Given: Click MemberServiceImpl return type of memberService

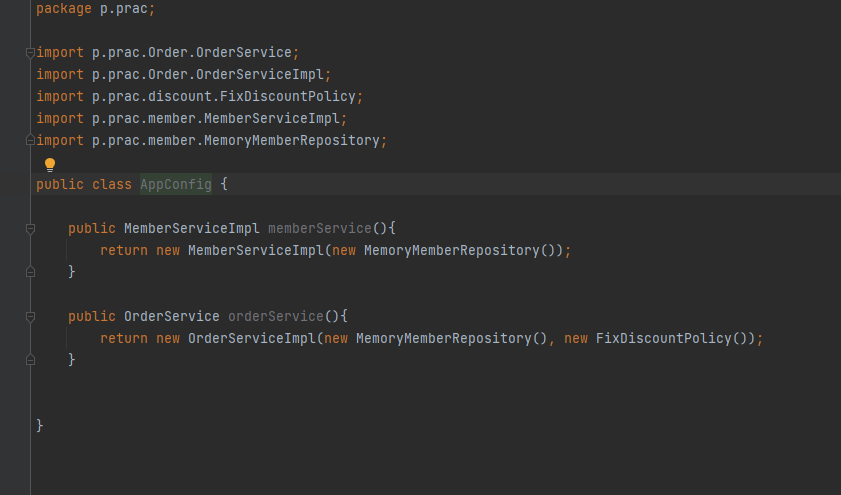Looking at the screenshot, I should [x=191, y=228].
